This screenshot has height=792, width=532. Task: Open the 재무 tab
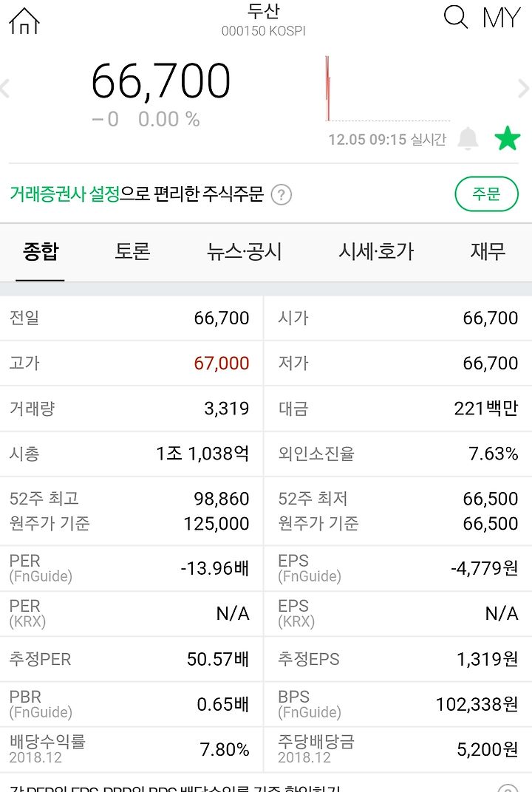point(488,251)
